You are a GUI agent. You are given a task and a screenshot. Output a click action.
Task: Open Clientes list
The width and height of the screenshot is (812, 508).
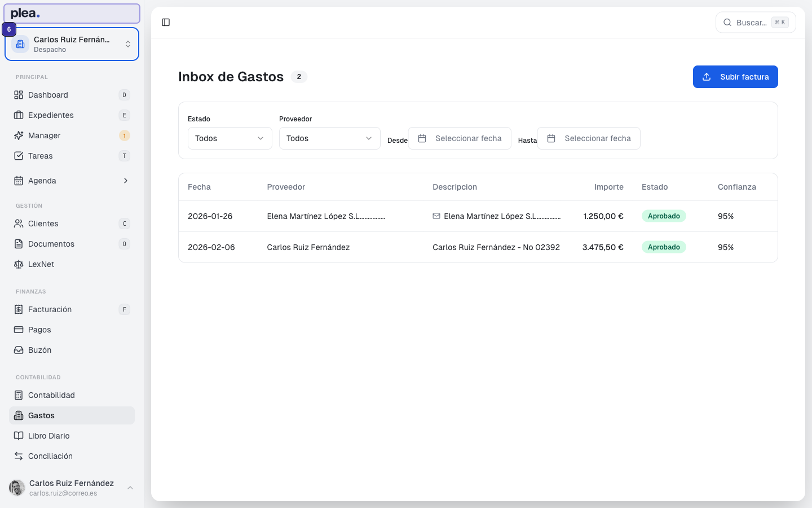tap(72, 224)
